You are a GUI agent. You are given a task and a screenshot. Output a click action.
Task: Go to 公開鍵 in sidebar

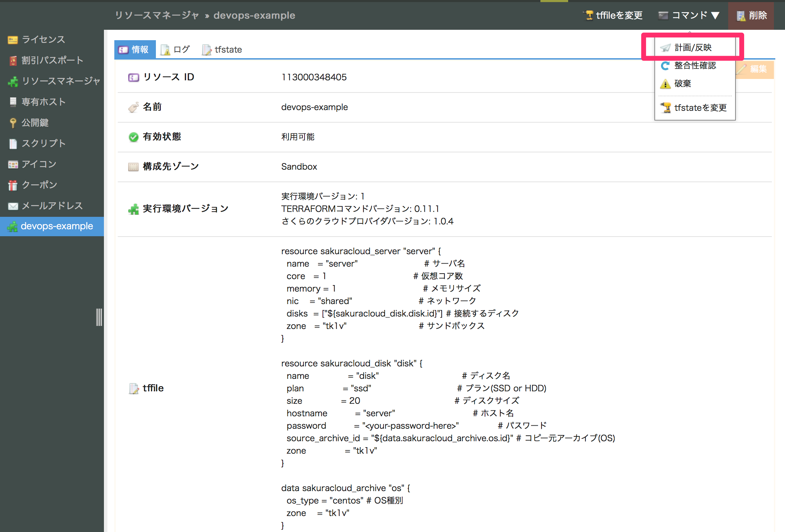[52, 123]
